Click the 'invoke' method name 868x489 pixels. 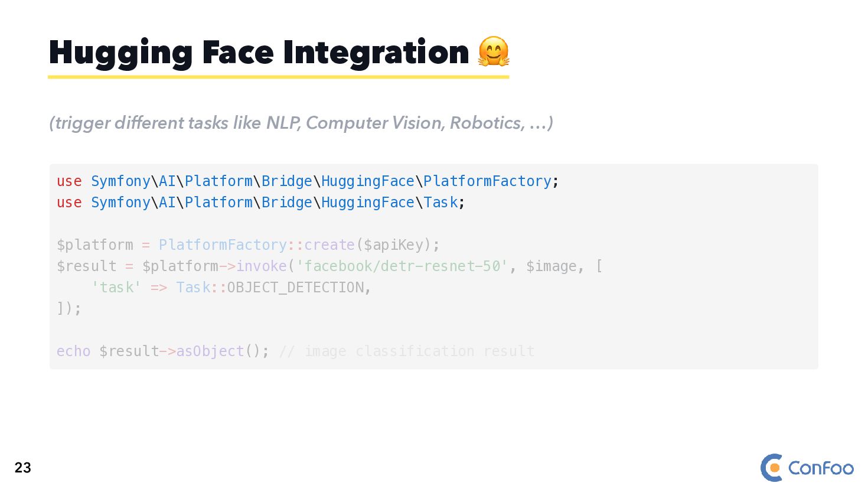261,266
